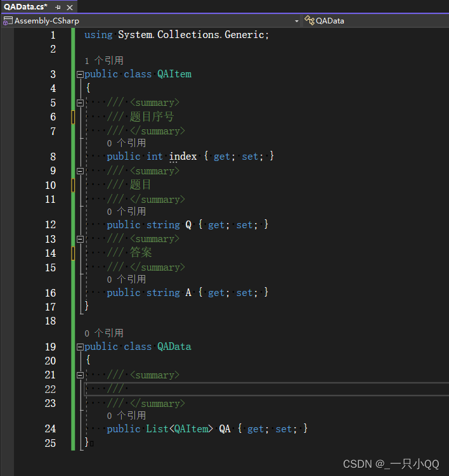Screen dimensions: 449x476
Task: Fold the summary block at line 9
Action: [80, 170]
